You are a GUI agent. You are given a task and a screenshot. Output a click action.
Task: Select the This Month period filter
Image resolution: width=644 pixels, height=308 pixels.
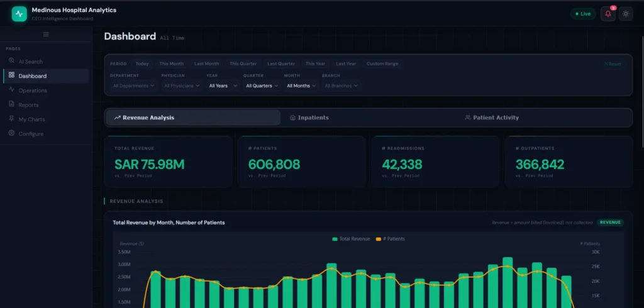(x=171, y=63)
